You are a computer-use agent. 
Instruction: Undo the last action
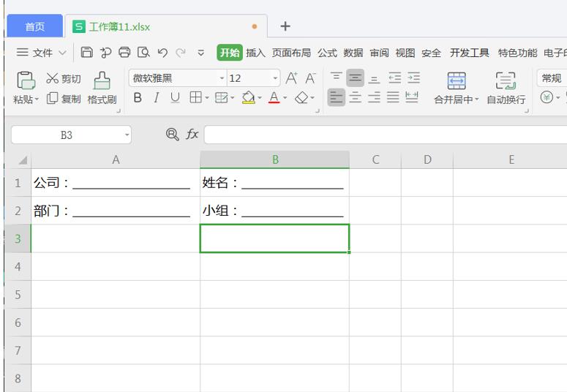162,53
